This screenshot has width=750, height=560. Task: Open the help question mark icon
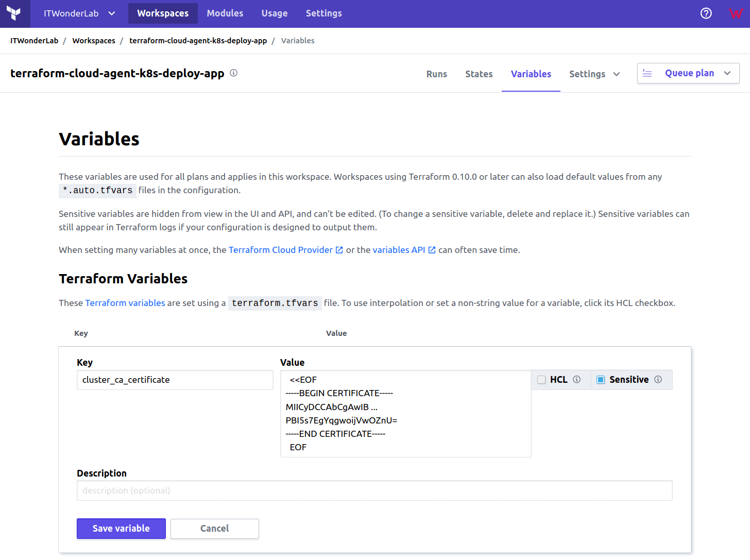click(706, 13)
